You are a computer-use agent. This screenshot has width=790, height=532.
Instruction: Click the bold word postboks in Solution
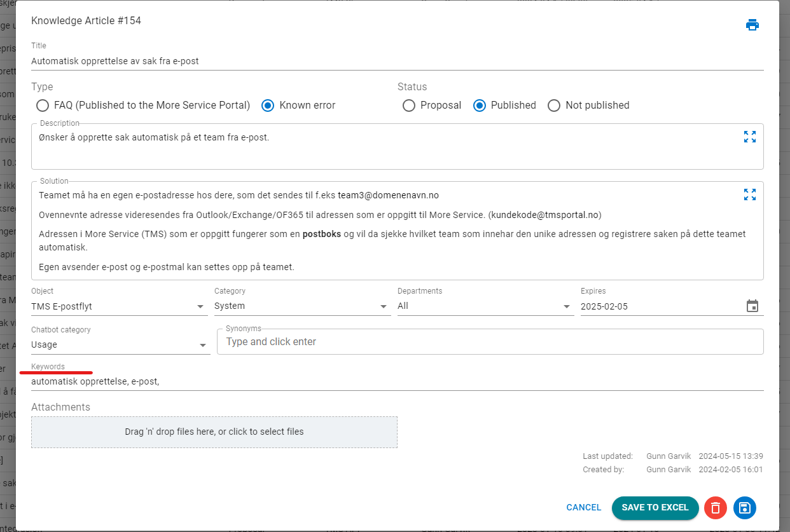tap(322, 235)
